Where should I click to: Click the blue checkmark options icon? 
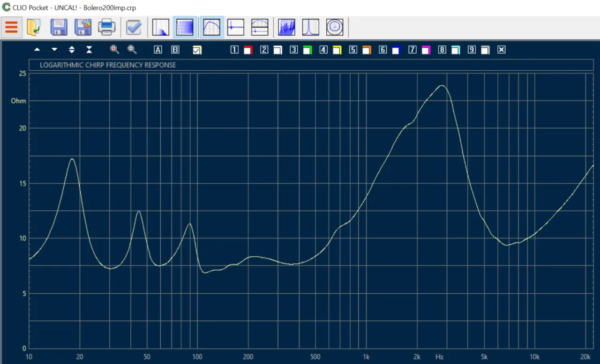(134, 27)
